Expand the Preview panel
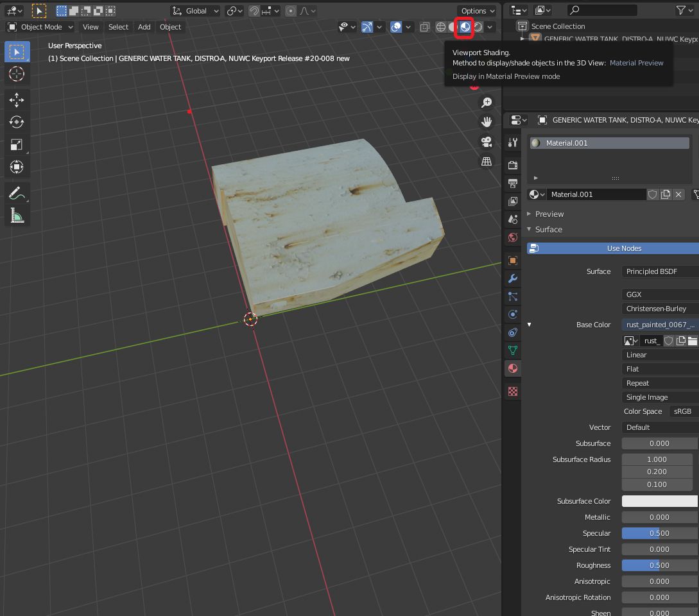Image resolution: width=699 pixels, height=616 pixels. [x=549, y=214]
